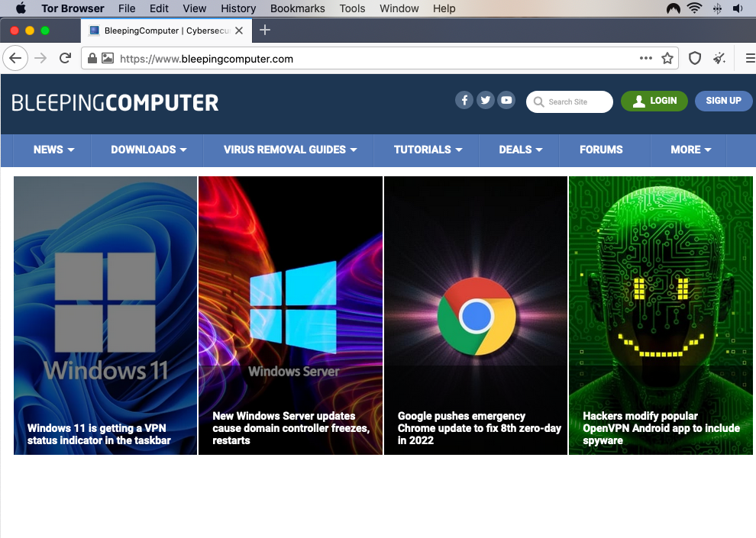Expand the Tutorials dropdown menu
Viewport: 756px width, 538px height.
[428, 150]
